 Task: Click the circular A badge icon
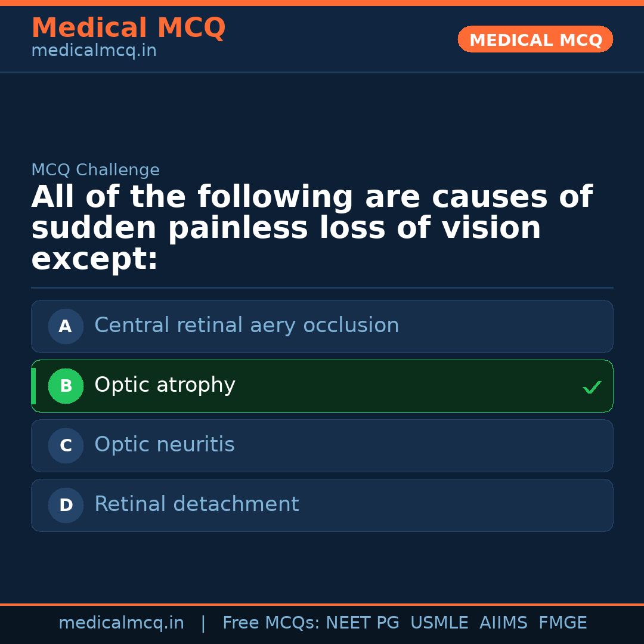click(x=66, y=326)
